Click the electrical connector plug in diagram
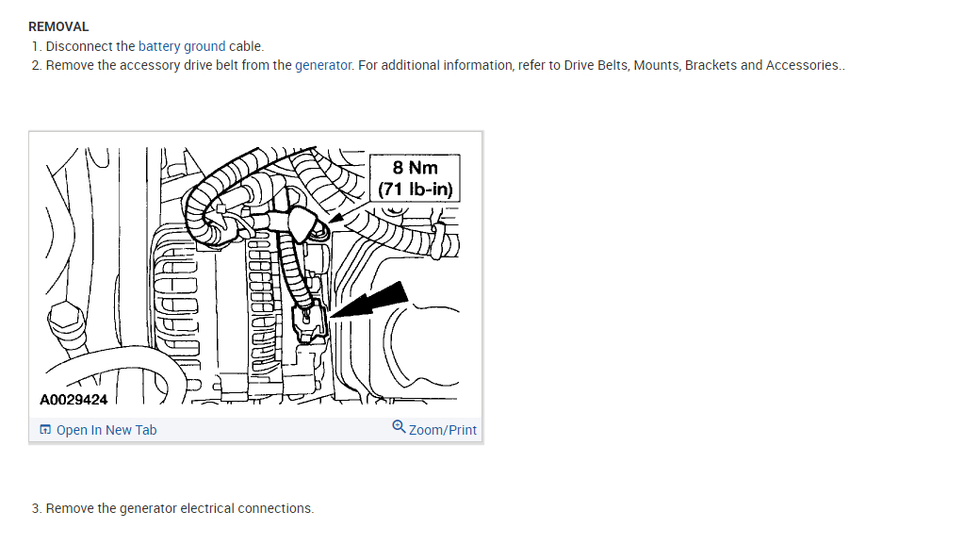The height and width of the screenshot is (545, 980). coord(309,322)
